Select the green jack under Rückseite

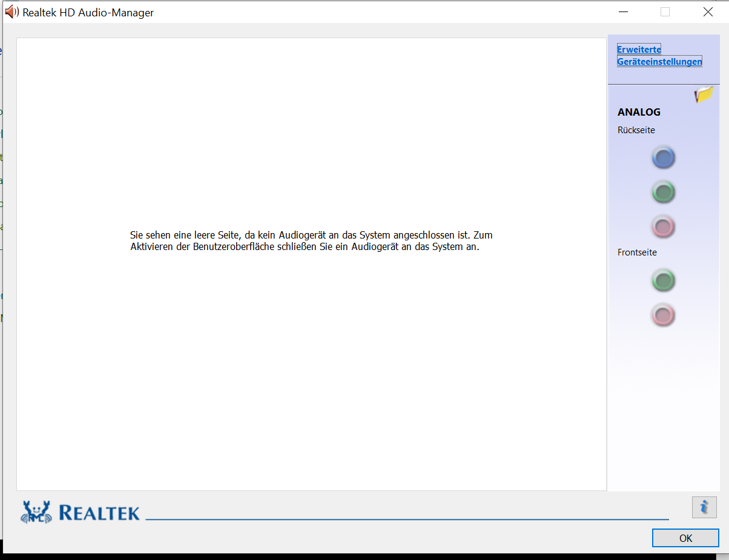pyautogui.click(x=664, y=193)
